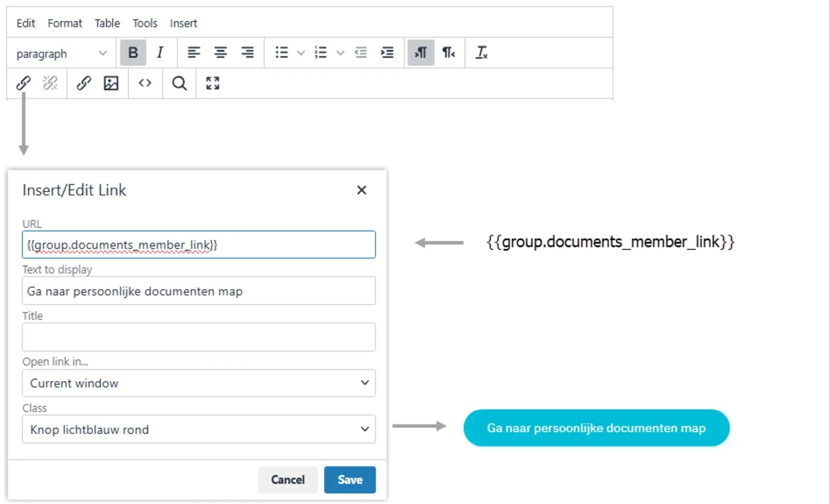This screenshot has width=829, height=504.
Task: Center align the text
Action: pyautogui.click(x=221, y=53)
